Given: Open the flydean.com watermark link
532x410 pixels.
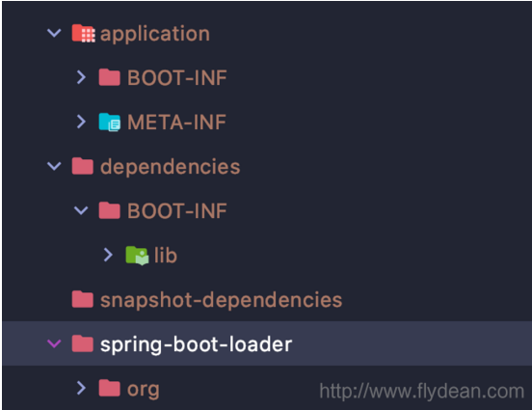Looking at the screenshot, I should click(x=422, y=391).
